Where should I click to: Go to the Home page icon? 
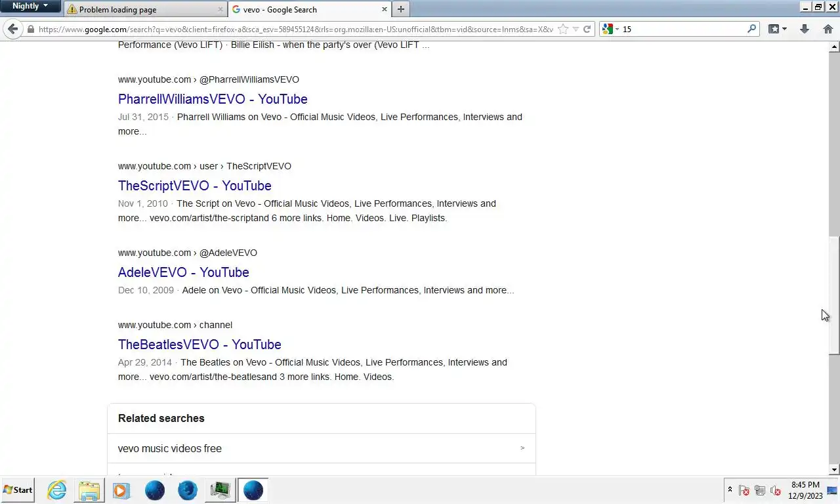(828, 29)
